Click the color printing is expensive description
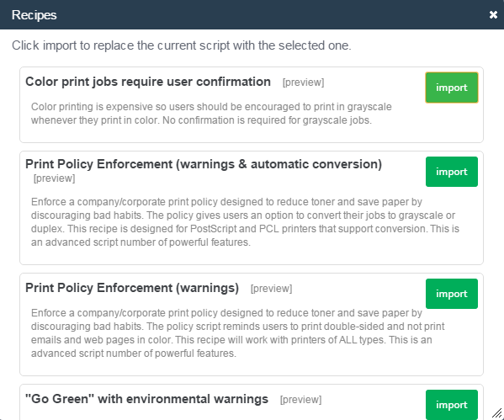 pyautogui.click(x=211, y=113)
